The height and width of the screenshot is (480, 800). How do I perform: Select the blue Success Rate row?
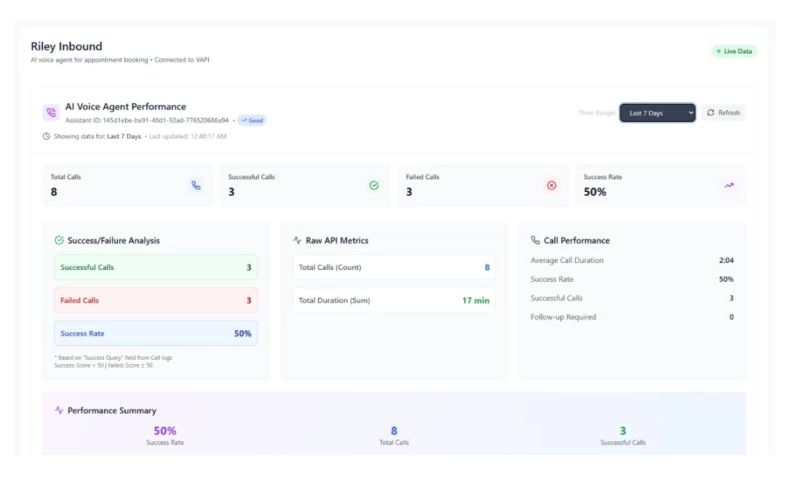coord(155,333)
